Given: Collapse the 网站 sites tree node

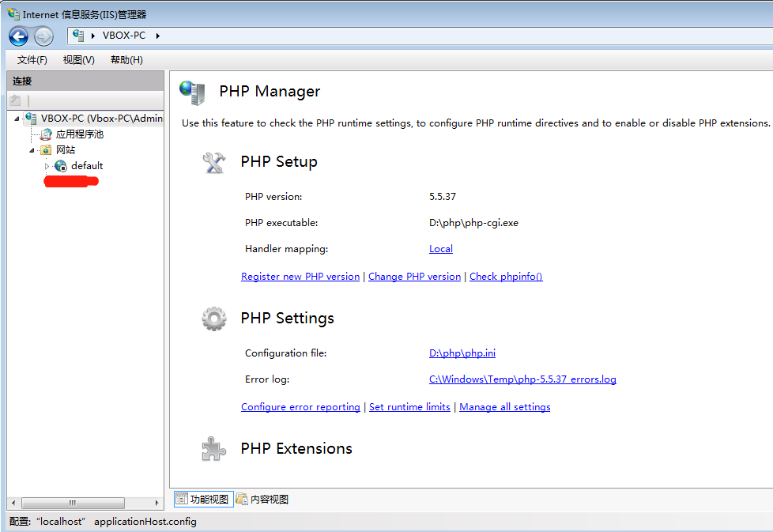Looking at the screenshot, I should pyautogui.click(x=32, y=150).
